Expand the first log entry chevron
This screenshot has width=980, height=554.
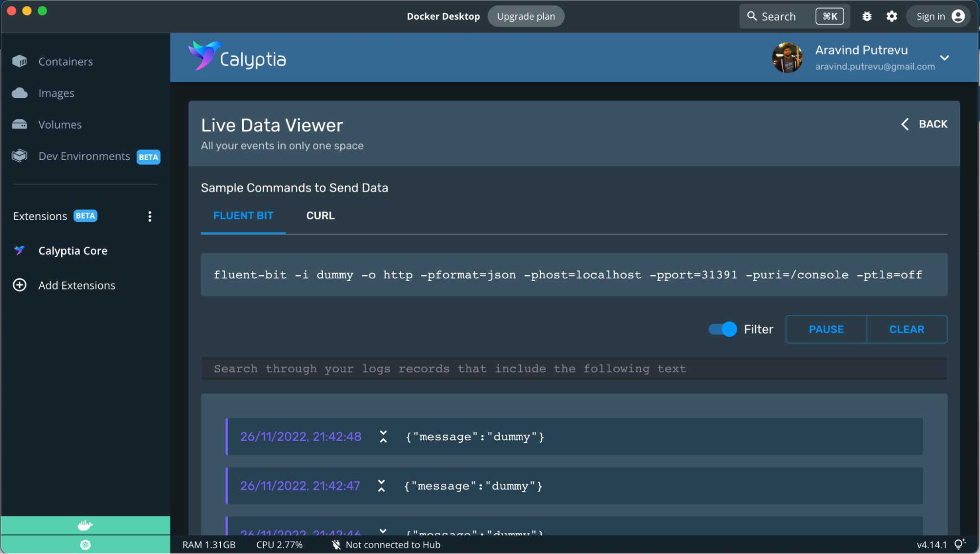point(381,436)
